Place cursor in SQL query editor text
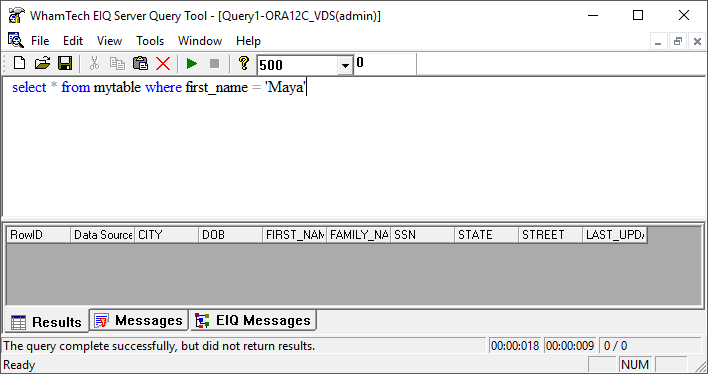This screenshot has width=708, height=374. 354,147
